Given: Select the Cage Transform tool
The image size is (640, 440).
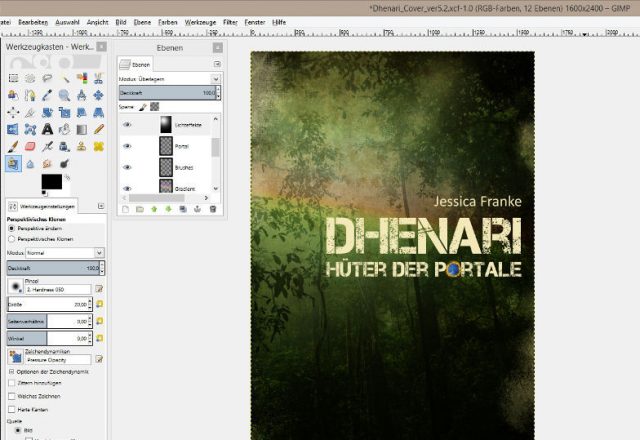Looking at the screenshot, I should point(30,129).
